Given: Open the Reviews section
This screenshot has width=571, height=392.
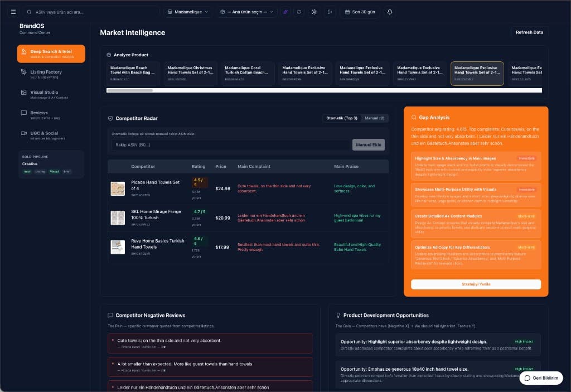Looking at the screenshot, I should pyautogui.click(x=51, y=115).
